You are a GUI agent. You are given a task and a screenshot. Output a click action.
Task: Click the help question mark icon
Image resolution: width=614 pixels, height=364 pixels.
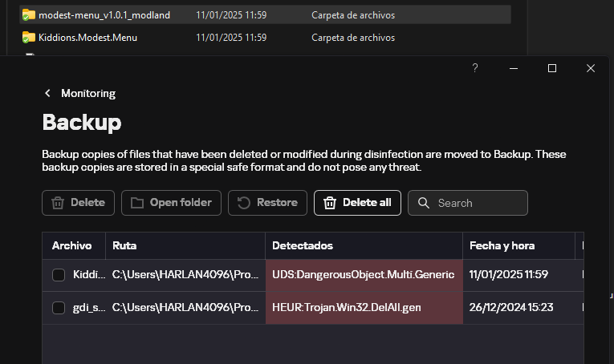pyautogui.click(x=475, y=68)
